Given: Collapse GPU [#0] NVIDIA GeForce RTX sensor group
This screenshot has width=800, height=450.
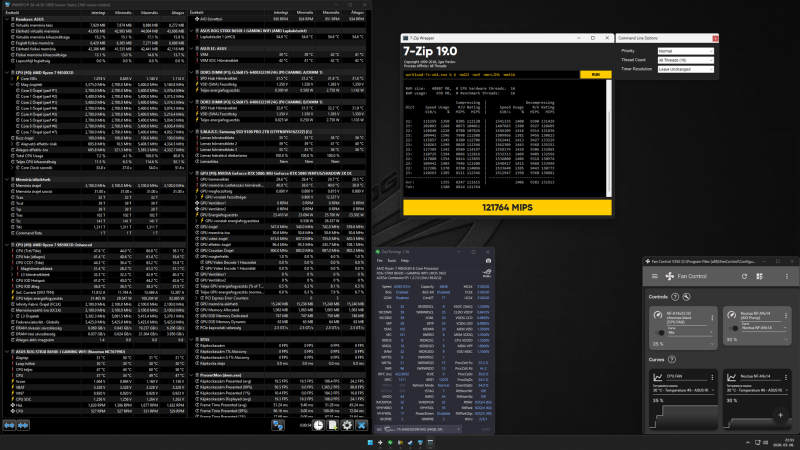Looking at the screenshot, I should click(x=192, y=173).
